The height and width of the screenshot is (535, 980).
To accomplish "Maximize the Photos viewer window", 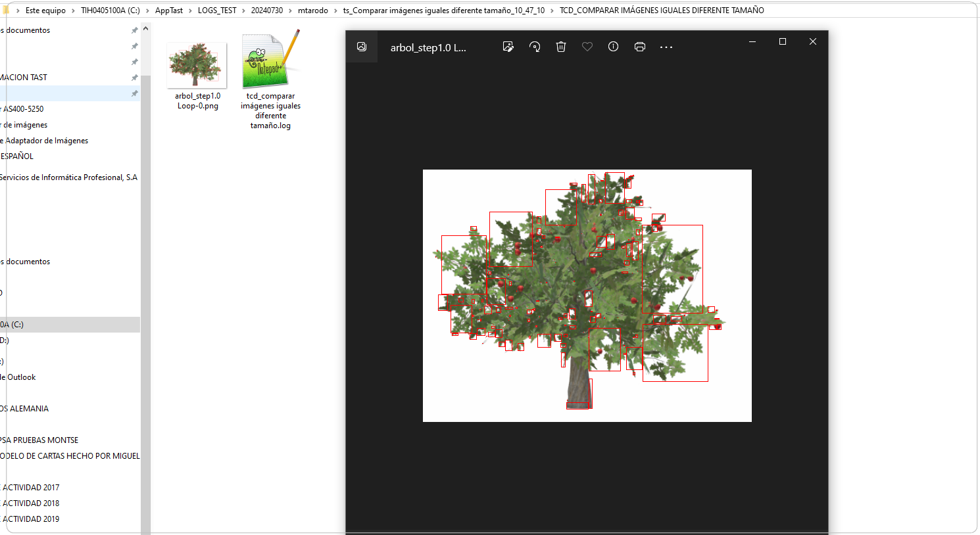I will point(782,41).
